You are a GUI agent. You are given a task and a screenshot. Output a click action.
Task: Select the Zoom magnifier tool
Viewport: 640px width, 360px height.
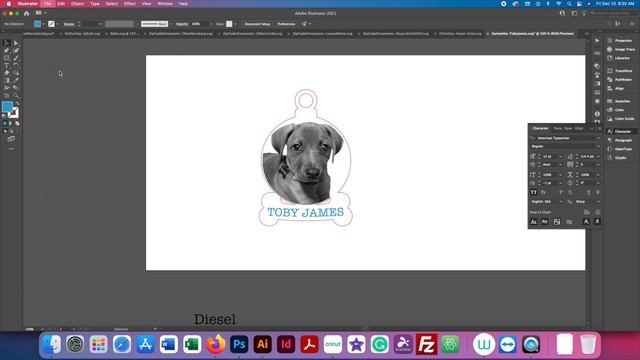point(16,96)
